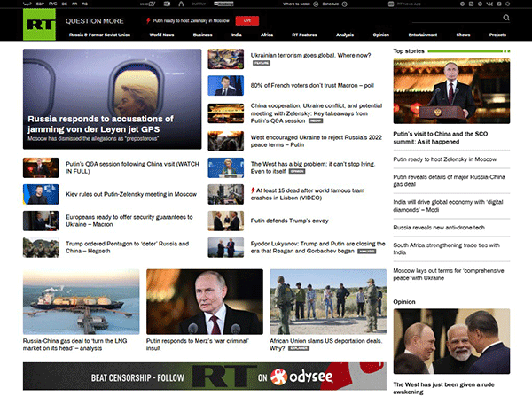The height and width of the screenshot is (396, 532).
Task: Open Africa section
Action: 267,35
